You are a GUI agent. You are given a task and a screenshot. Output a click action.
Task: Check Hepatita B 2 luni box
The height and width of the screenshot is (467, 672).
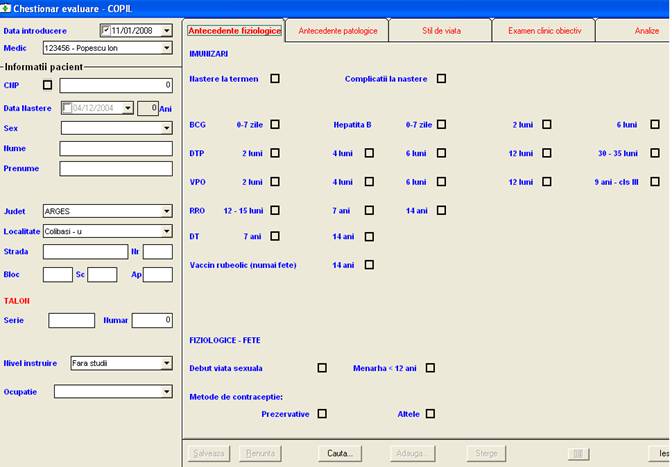click(547, 125)
